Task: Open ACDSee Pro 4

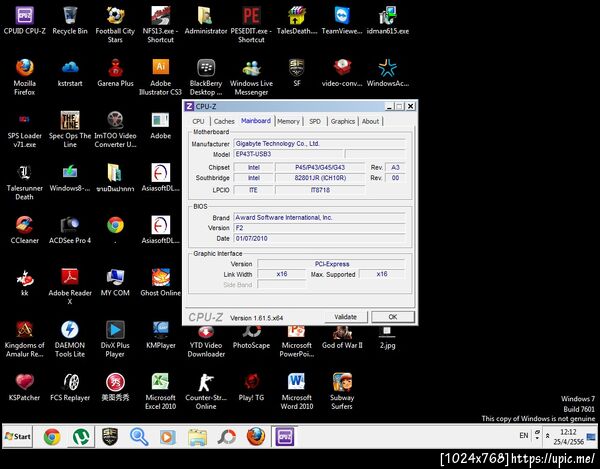Action: click(x=70, y=230)
